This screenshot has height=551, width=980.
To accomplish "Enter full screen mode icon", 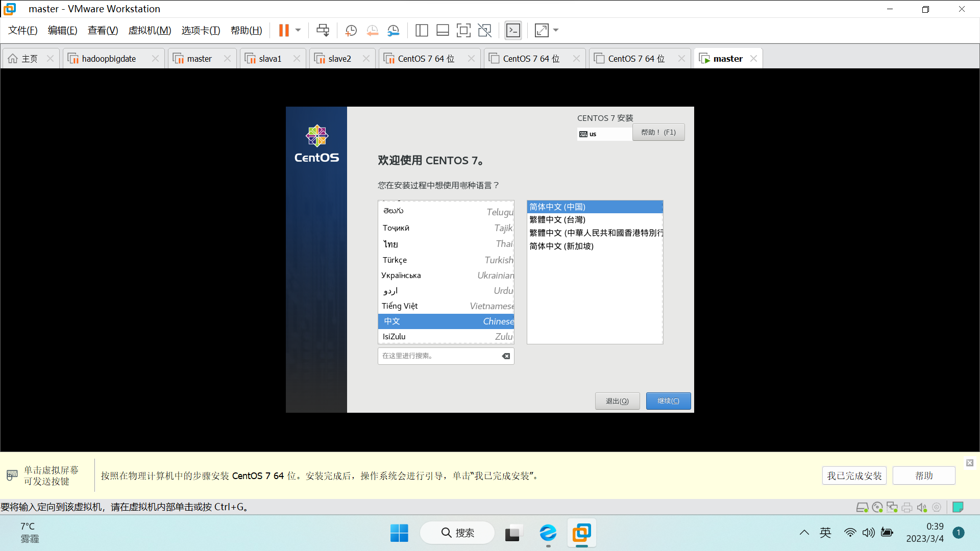I will 463,31.
